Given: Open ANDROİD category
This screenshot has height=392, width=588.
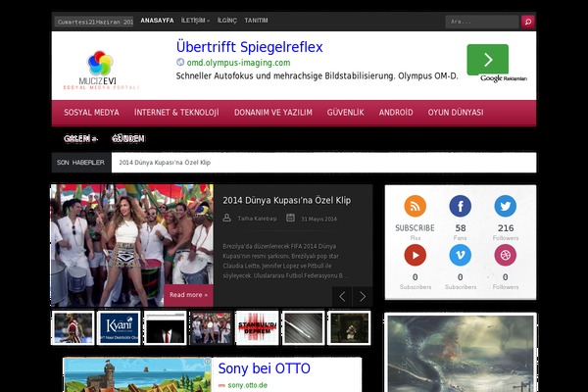Looking at the screenshot, I should point(396,112).
